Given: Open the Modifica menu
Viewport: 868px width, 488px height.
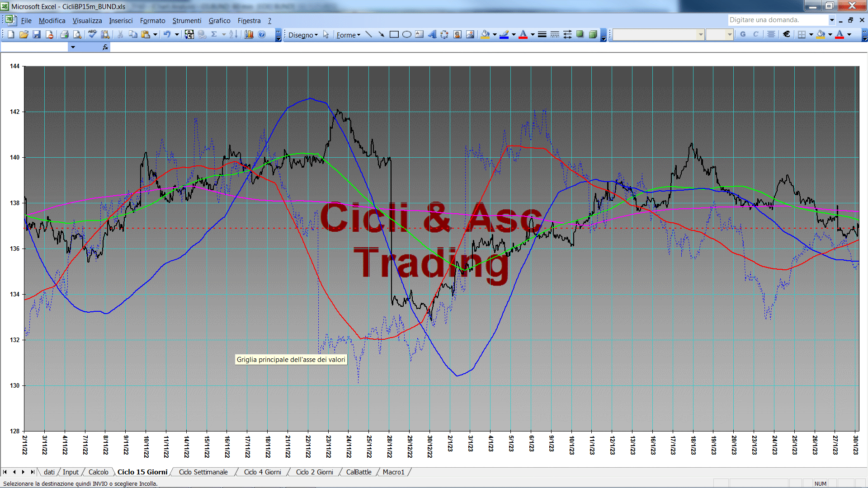Looking at the screenshot, I should (x=52, y=21).
